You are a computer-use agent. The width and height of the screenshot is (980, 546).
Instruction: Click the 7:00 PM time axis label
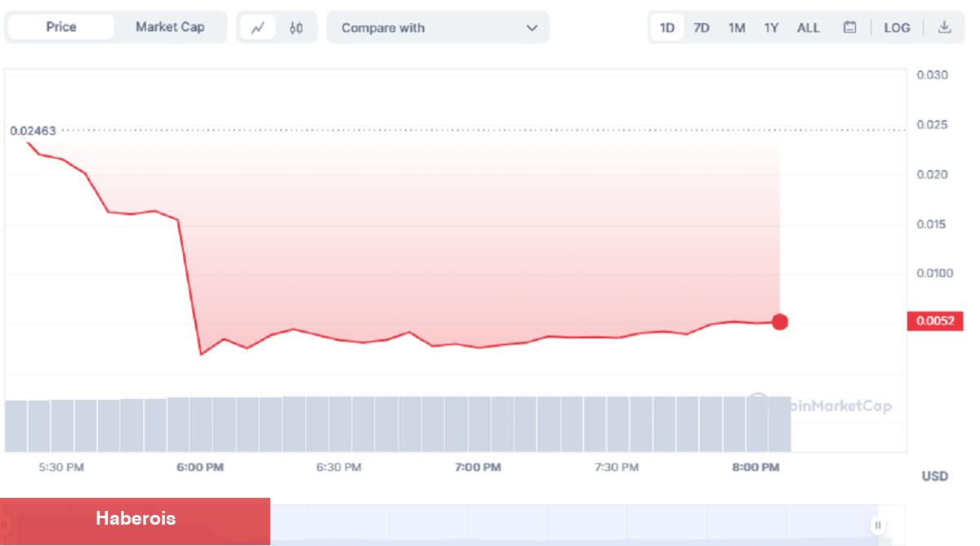(x=478, y=468)
